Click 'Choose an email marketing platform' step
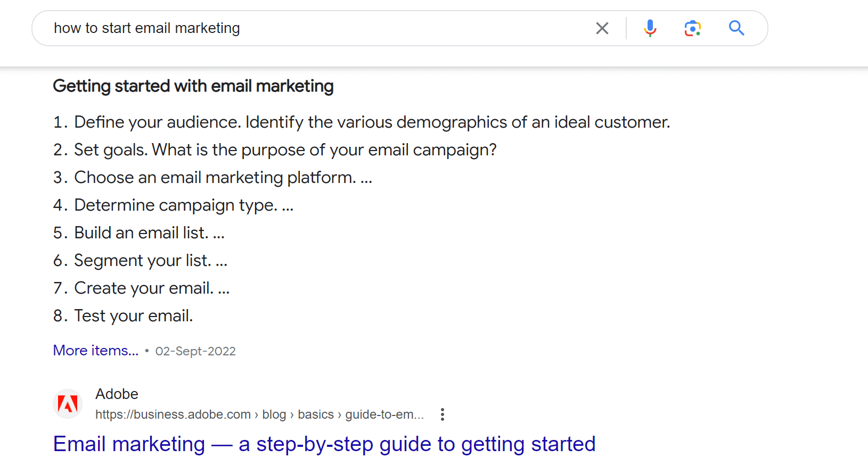Viewport: 868px width, 474px height. tap(223, 178)
